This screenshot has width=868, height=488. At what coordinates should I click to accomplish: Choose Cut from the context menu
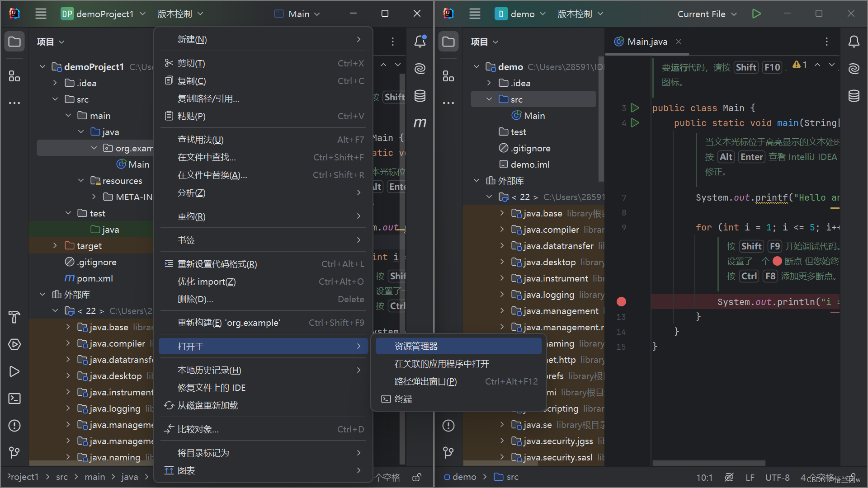click(264, 63)
